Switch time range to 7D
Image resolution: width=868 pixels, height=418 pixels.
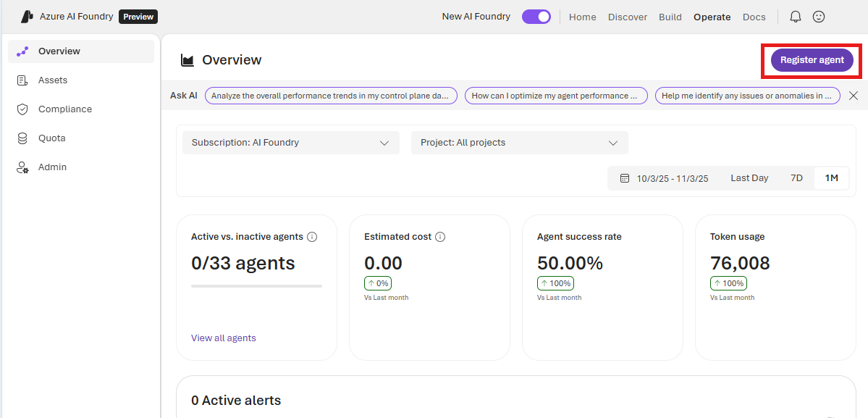(x=796, y=178)
